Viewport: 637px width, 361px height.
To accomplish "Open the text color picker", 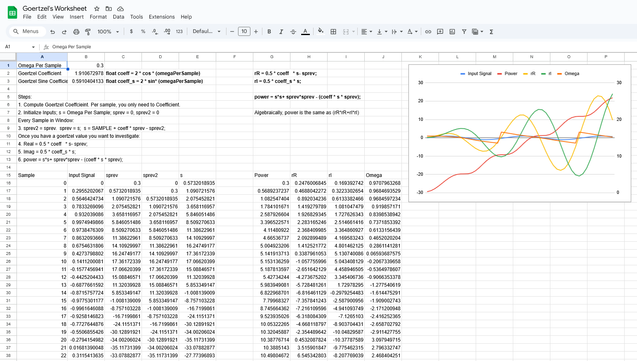I will coord(306,32).
